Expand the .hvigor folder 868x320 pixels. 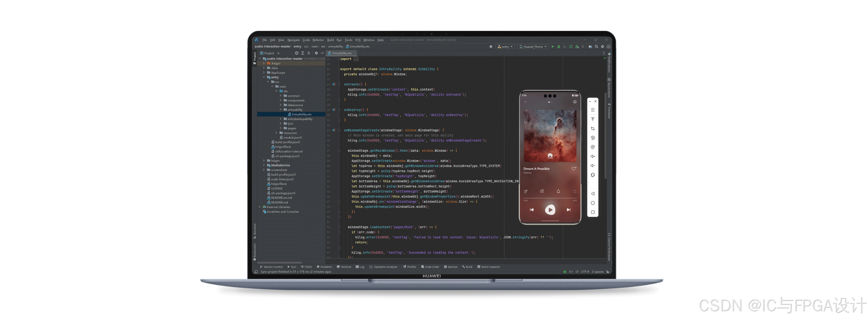point(264,63)
